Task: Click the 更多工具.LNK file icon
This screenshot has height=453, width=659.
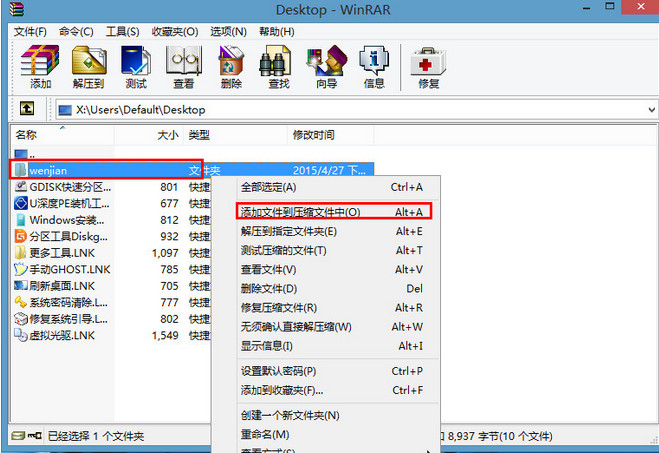Action: coord(21,253)
